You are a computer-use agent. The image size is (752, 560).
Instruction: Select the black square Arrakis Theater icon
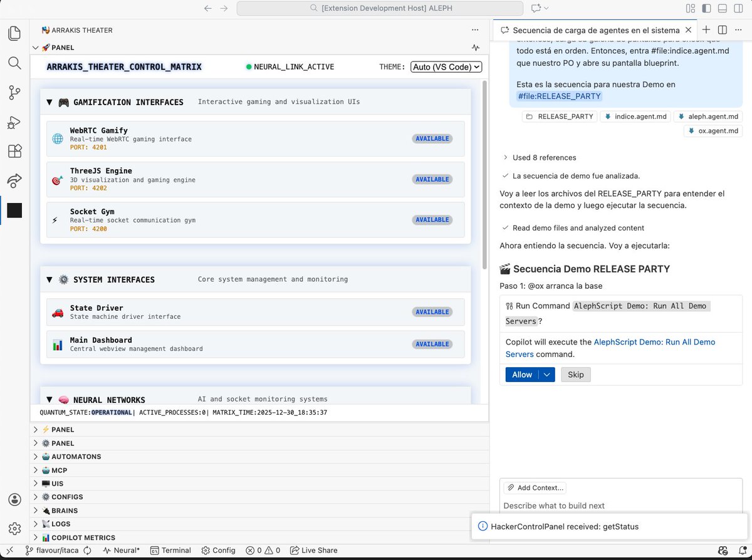[x=14, y=210]
